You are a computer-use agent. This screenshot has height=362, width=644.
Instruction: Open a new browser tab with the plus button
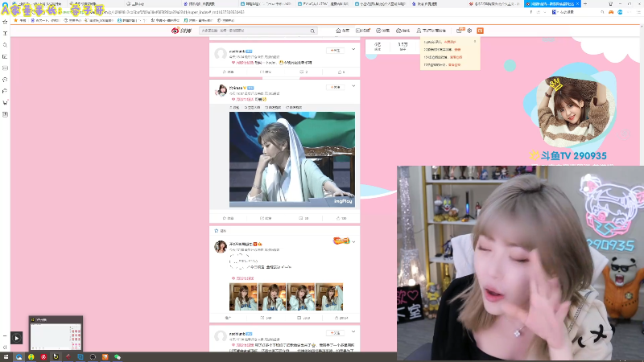(585, 4)
